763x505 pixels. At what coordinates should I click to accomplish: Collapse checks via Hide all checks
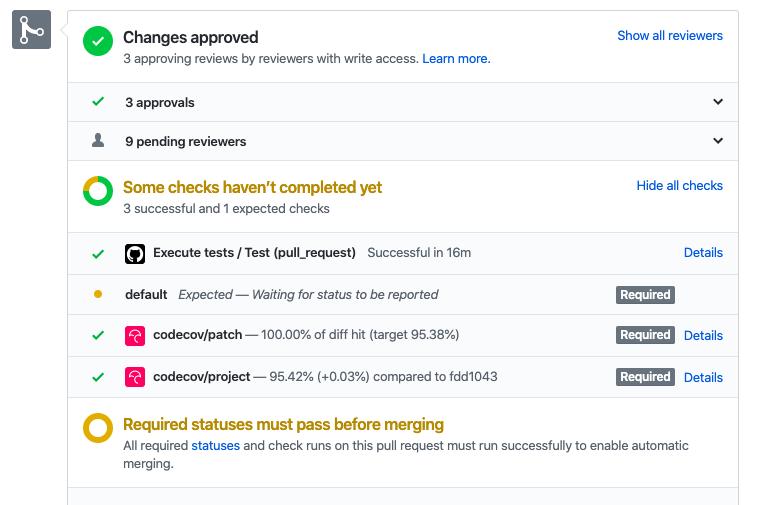(679, 185)
